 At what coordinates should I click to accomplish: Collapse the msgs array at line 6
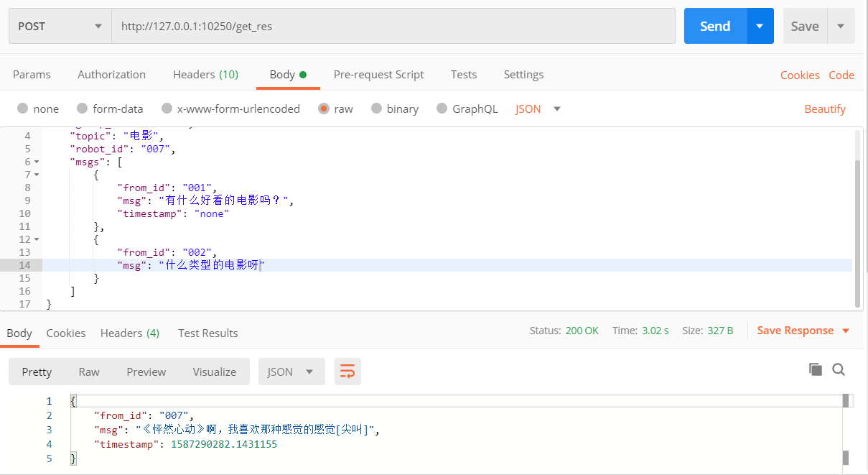37,162
